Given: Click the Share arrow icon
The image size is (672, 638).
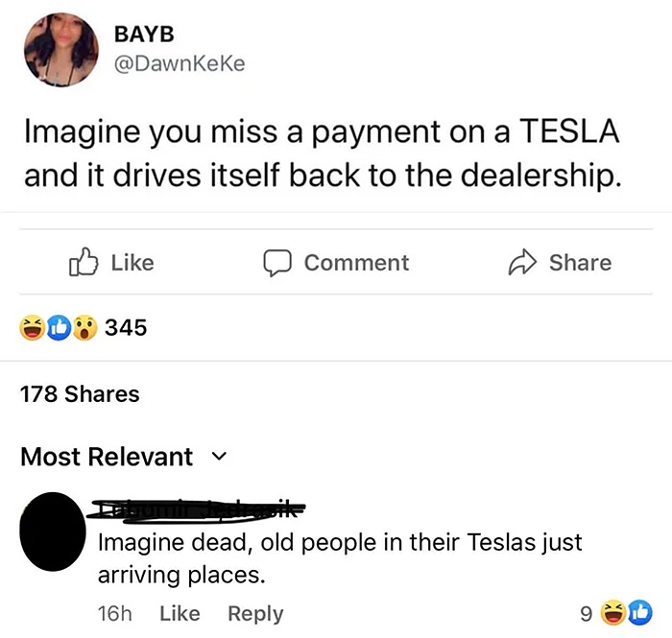Looking at the screenshot, I should 522,262.
